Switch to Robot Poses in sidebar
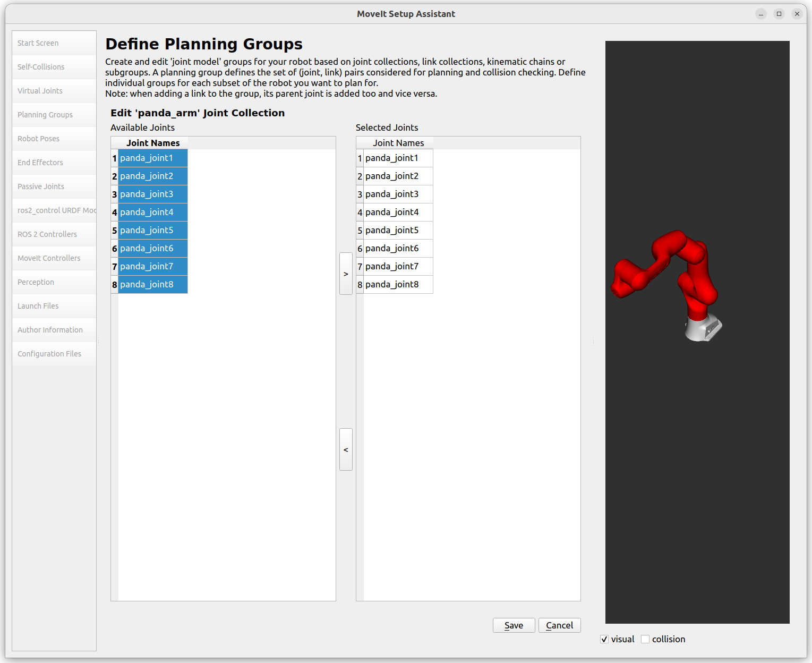The height and width of the screenshot is (663, 812). [x=38, y=139]
